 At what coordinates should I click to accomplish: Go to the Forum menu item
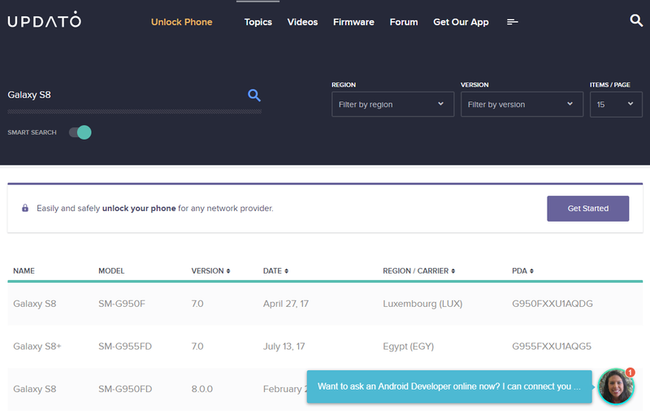404,22
